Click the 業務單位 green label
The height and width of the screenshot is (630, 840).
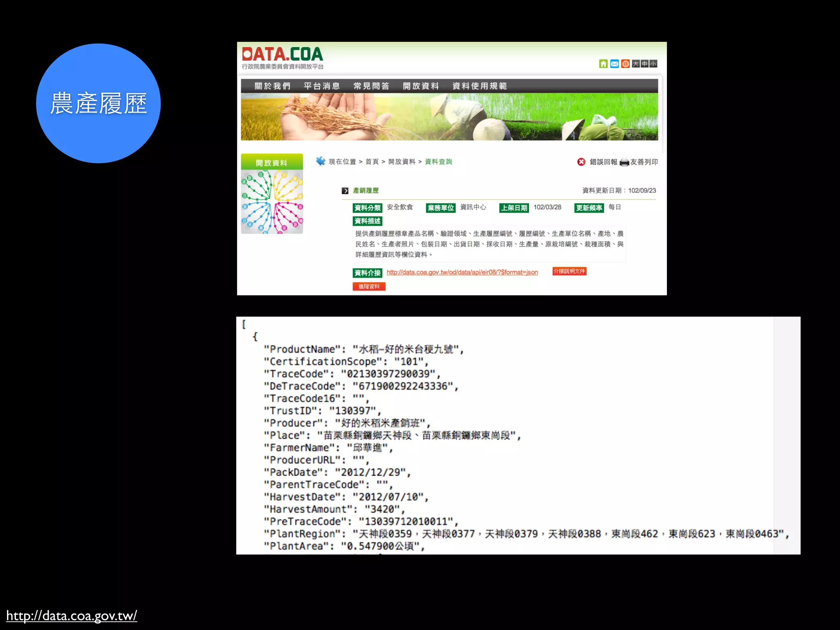click(x=441, y=208)
